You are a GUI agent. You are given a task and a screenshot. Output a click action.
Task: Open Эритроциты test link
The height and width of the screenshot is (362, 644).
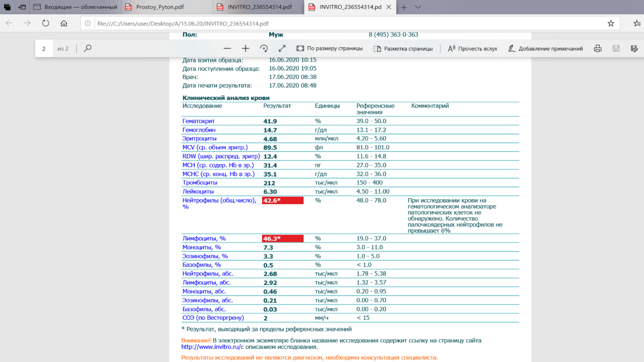pyautogui.click(x=199, y=138)
